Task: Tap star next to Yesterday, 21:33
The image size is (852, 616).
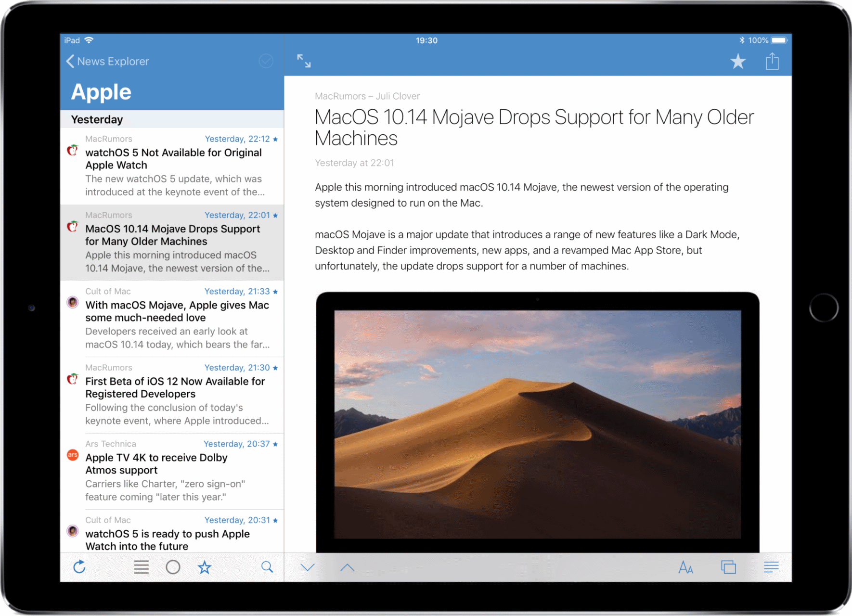Action: click(x=275, y=292)
